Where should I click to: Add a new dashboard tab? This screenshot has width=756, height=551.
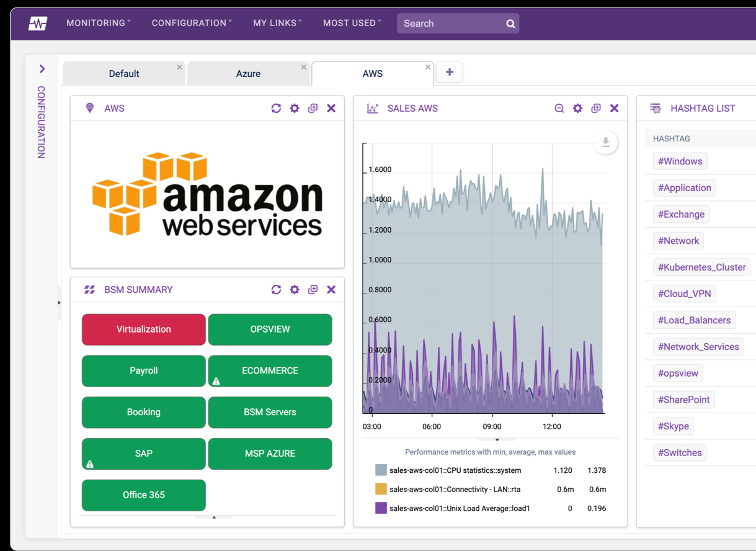[x=450, y=73]
